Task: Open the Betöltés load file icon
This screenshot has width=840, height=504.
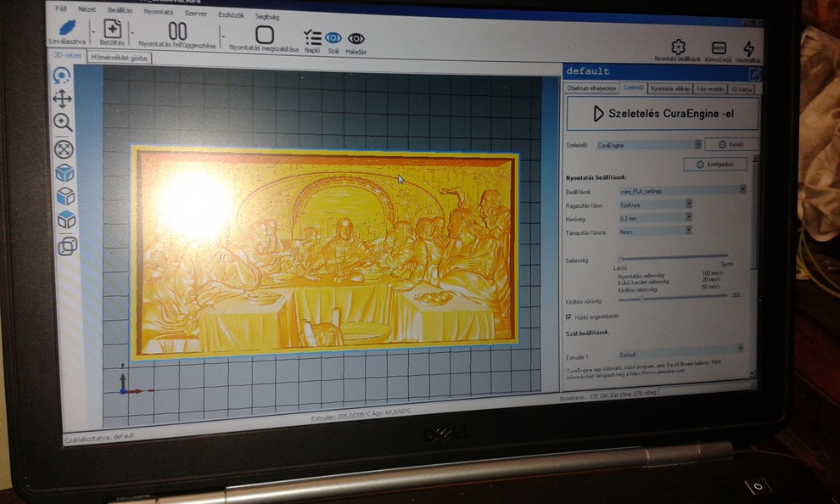Action: pos(112,30)
